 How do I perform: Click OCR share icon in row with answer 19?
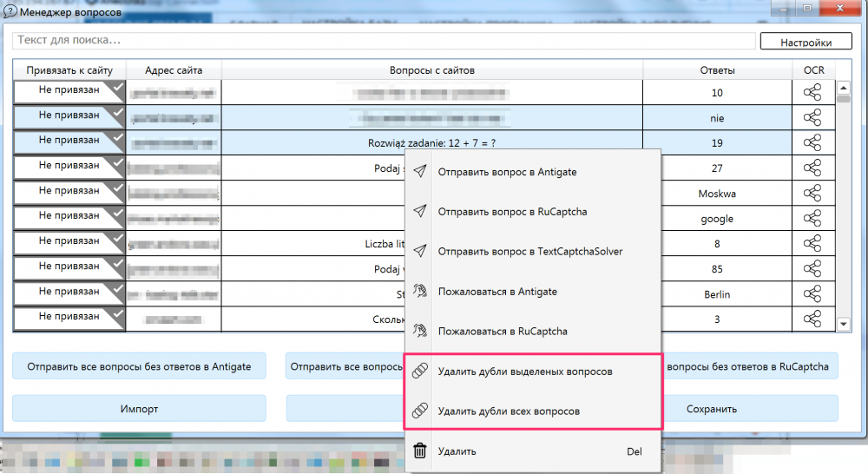tap(812, 142)
